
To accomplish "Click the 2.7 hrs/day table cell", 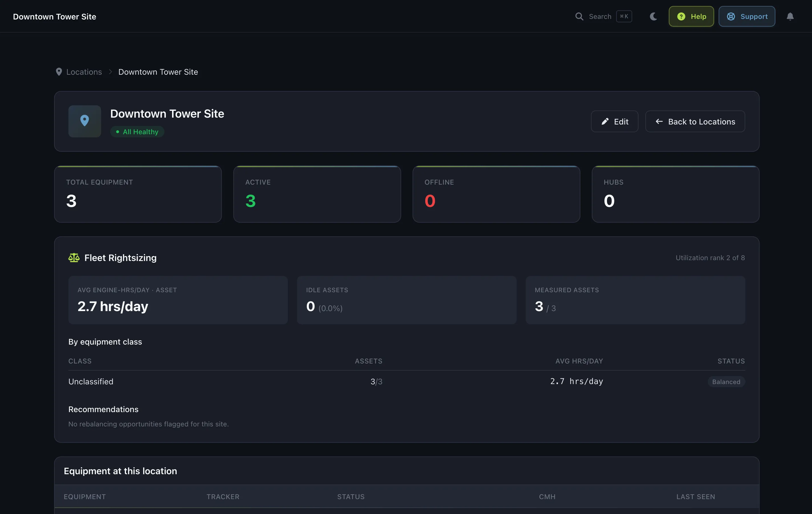I will (x=577, y=381).
